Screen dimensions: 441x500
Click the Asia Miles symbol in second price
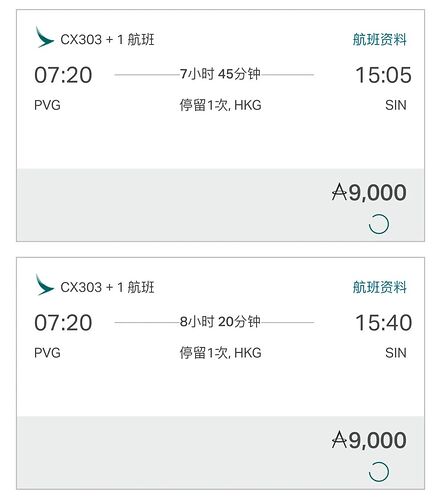pyautogui.click(x=339, y=440)
